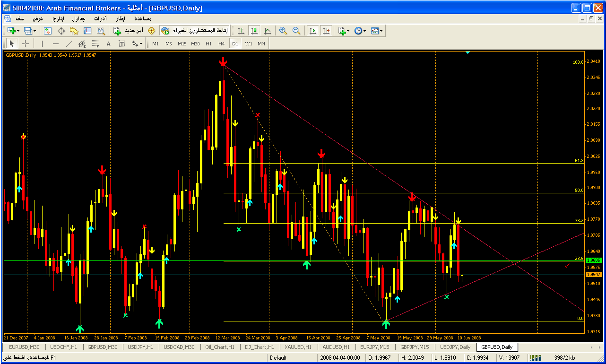This screenshot has width=606, height=364.
Task: Open the ملف (File) menu
Action: [20, 18]
